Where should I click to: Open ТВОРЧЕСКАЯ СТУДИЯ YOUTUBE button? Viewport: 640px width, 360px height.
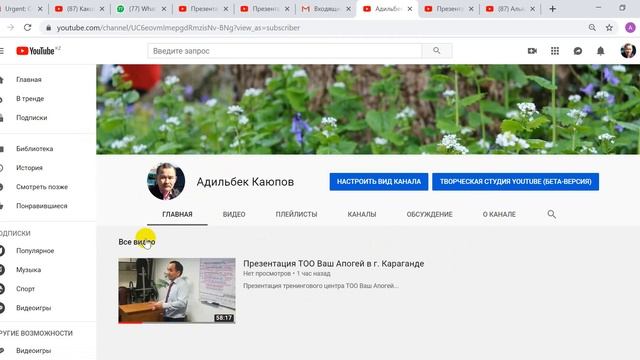(516, 181)
